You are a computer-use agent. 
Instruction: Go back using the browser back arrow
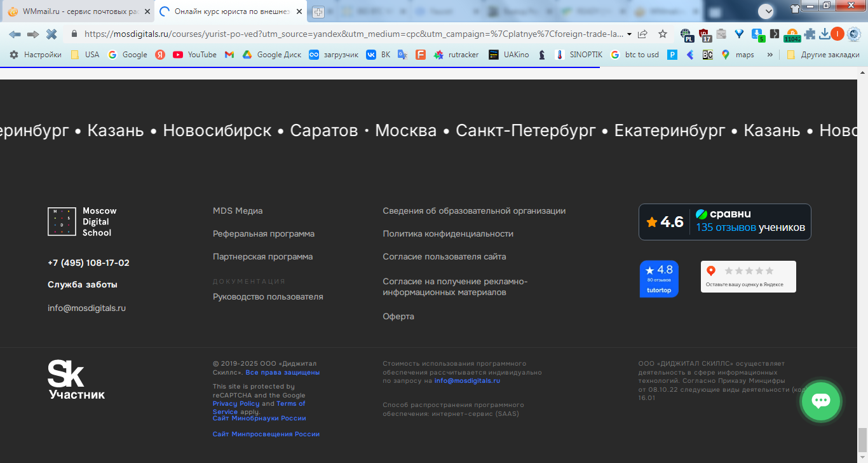coord(15,34)
